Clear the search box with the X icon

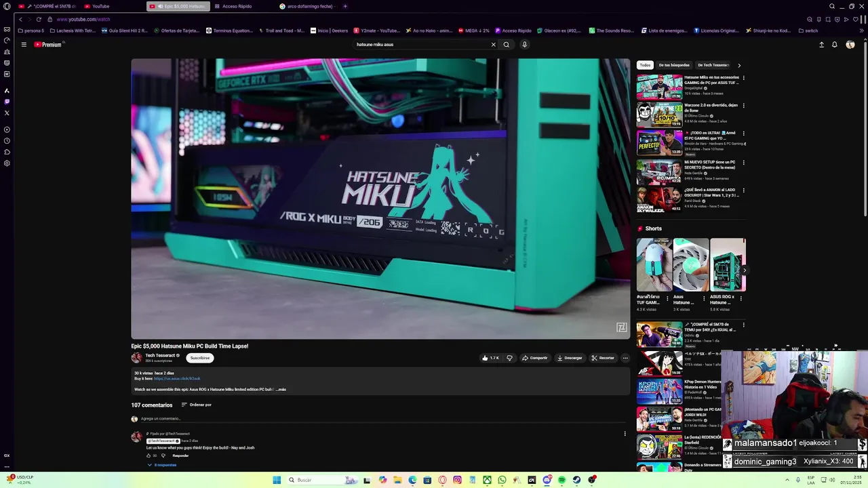click(x=493, y=45)
